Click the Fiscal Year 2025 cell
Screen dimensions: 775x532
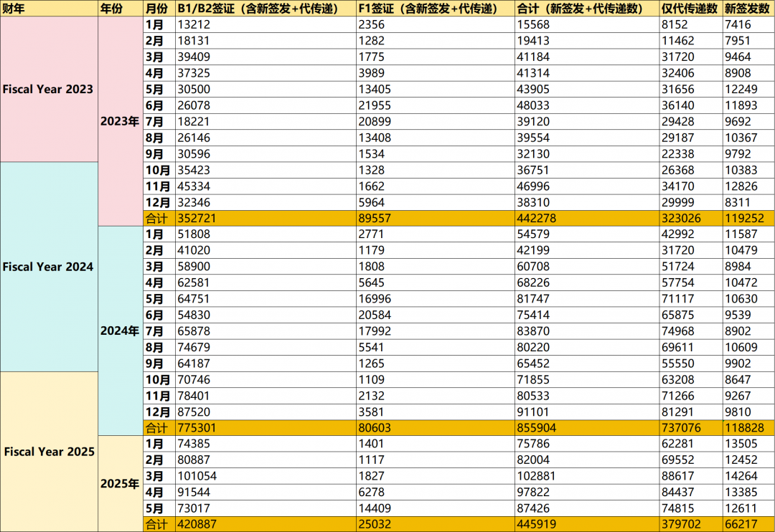click(x=49, y=452)
